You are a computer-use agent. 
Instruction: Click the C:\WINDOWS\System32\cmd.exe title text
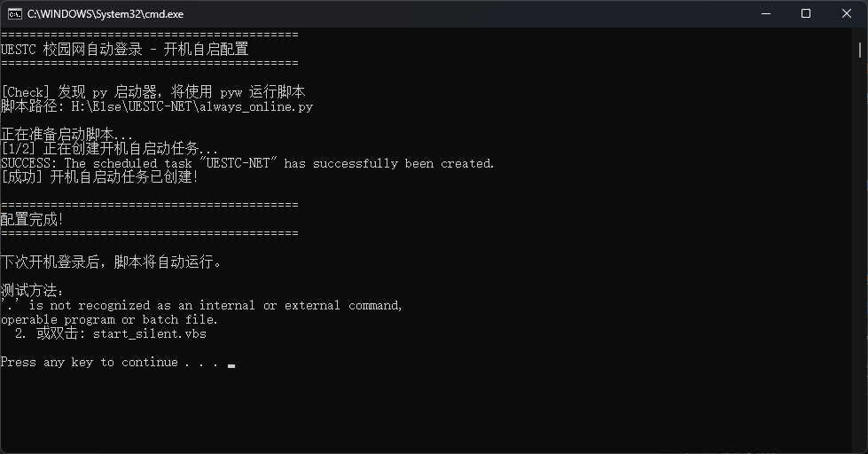point(106,14)
